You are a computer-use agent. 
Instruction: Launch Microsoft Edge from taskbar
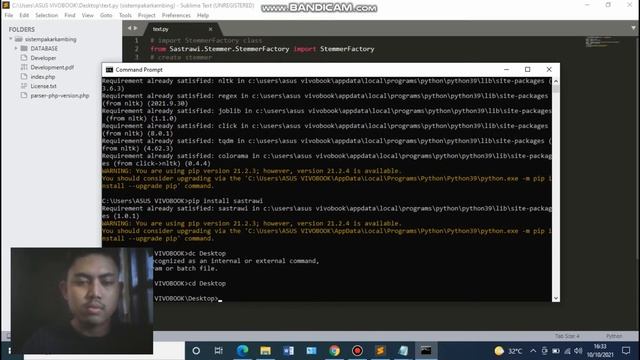242,351
